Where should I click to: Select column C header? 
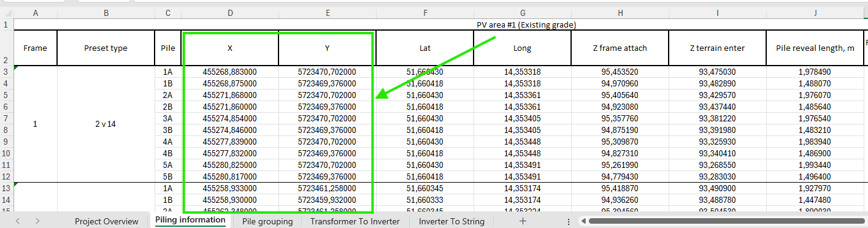click(168, 13)
